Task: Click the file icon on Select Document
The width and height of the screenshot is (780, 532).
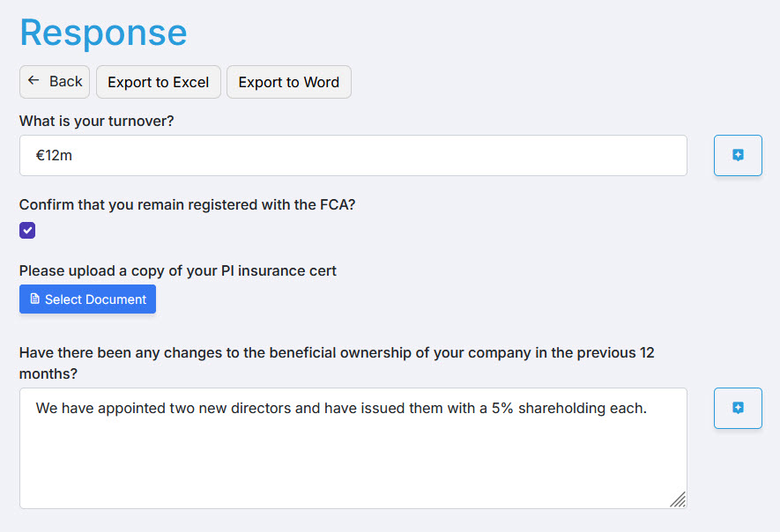Action: tap(35, 299)
